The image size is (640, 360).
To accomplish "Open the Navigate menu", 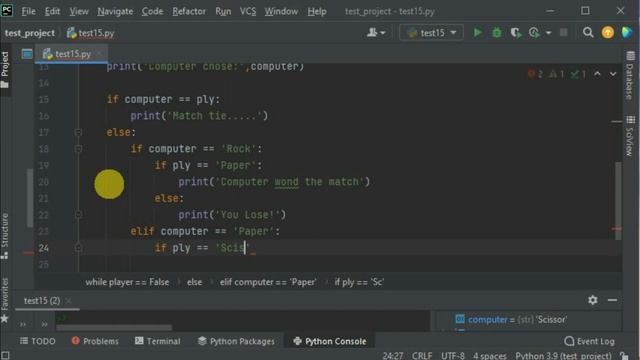I will [115, 11].
